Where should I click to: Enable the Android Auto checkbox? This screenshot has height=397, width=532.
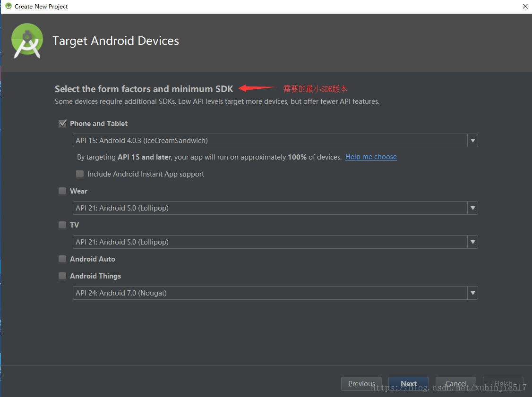coord(62,259)
